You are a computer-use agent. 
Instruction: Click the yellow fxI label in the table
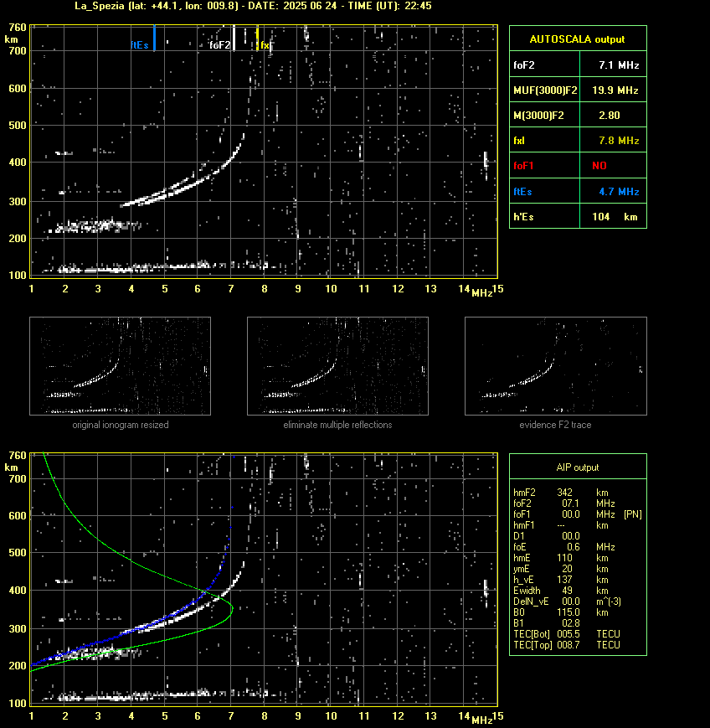pyautogui.click(x=519, y=141)
